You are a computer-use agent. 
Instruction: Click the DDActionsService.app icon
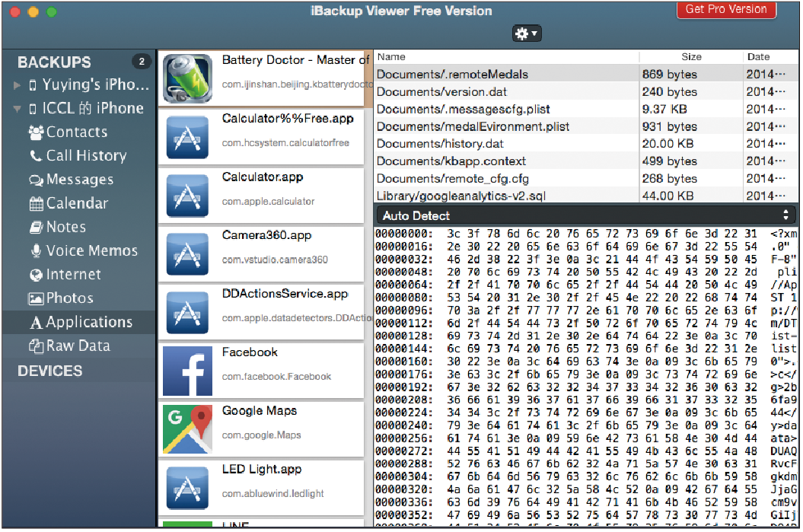click(x=187, y=312)
